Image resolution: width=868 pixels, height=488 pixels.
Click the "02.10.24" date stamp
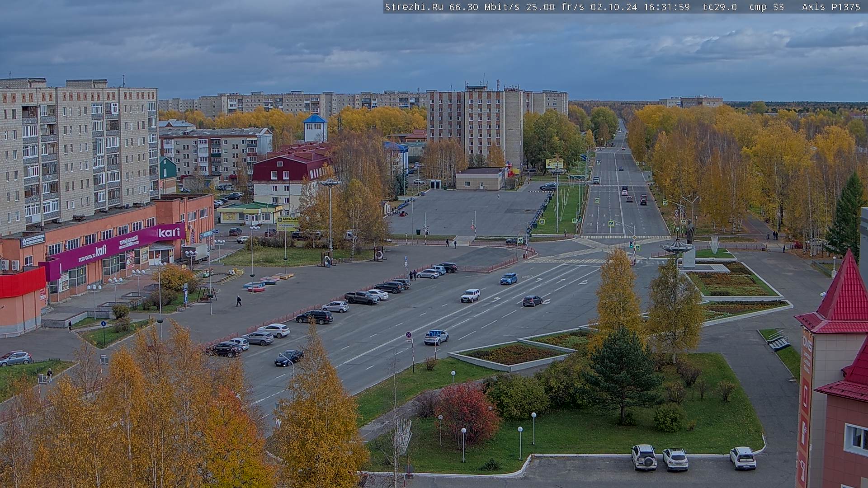coord(613,7)
